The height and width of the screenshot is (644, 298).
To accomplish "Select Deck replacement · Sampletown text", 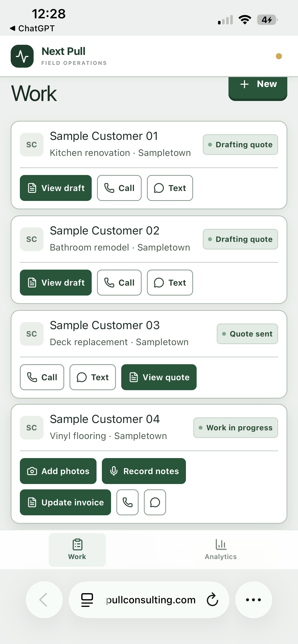I will 119,342.
